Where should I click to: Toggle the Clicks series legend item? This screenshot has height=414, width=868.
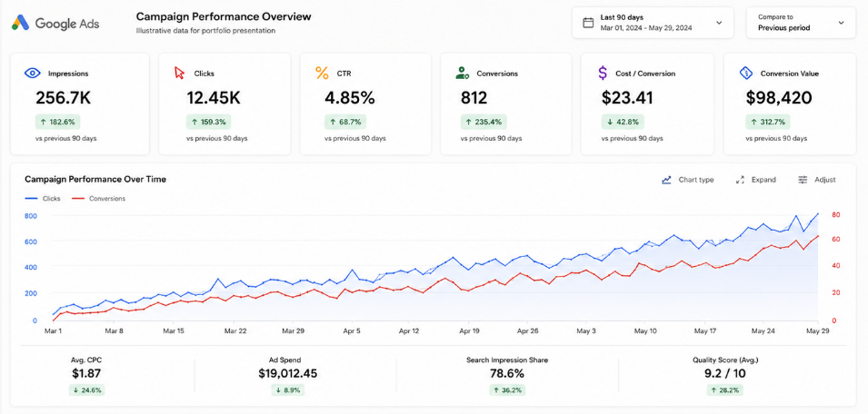[x=43, y=199]
